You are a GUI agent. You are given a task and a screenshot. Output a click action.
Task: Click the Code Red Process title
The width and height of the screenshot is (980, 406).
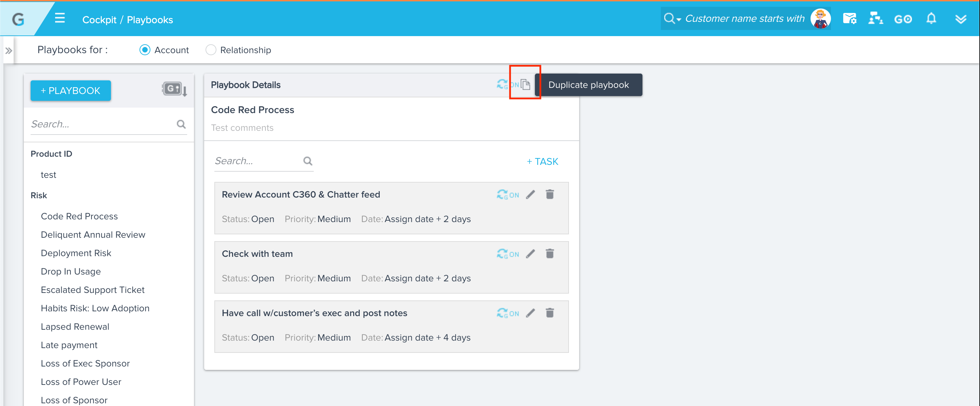click(252, 110)
